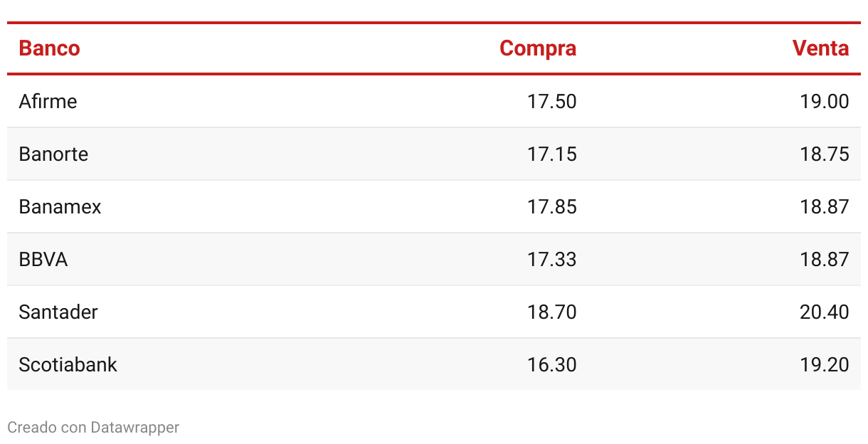Viewport: 868px width, 444px height.
Task: Click Banamex compra value 17.85
Action: (552, 206)
